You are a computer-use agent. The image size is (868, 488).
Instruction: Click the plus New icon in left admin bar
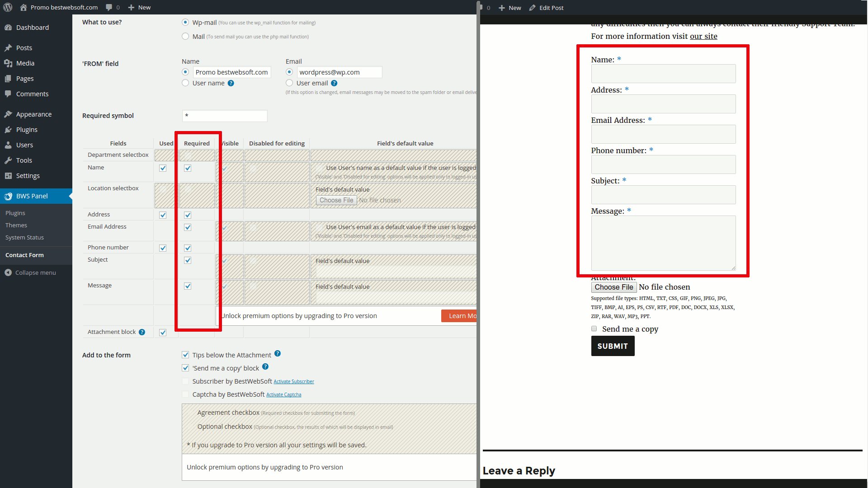point(132,7)
